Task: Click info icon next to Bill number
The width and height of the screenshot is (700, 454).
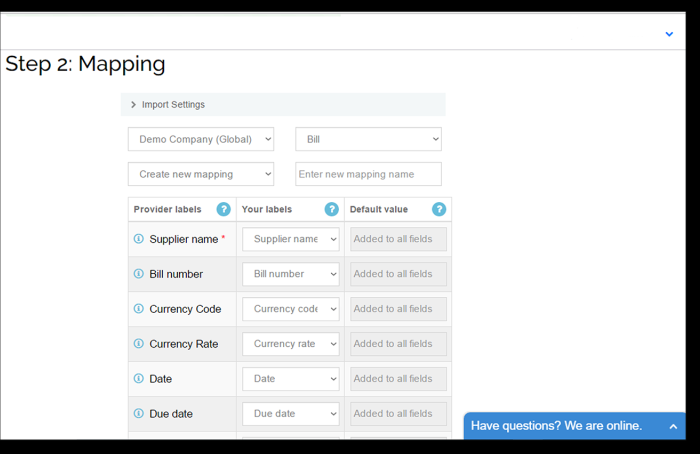Action: [x=139, y=274]
